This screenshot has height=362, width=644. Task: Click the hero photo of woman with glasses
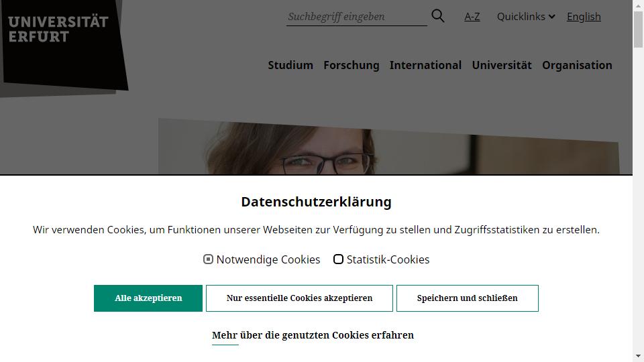389,147
